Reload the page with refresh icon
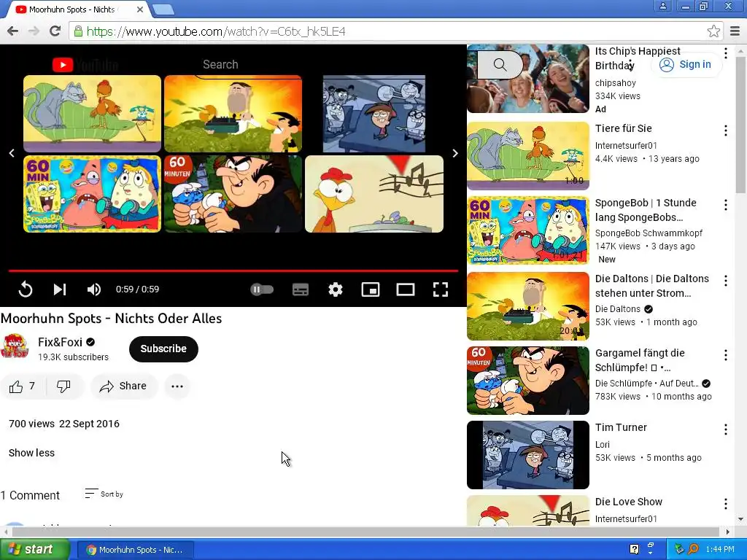This screenshot has height=560, width=747. pos(55,31)
